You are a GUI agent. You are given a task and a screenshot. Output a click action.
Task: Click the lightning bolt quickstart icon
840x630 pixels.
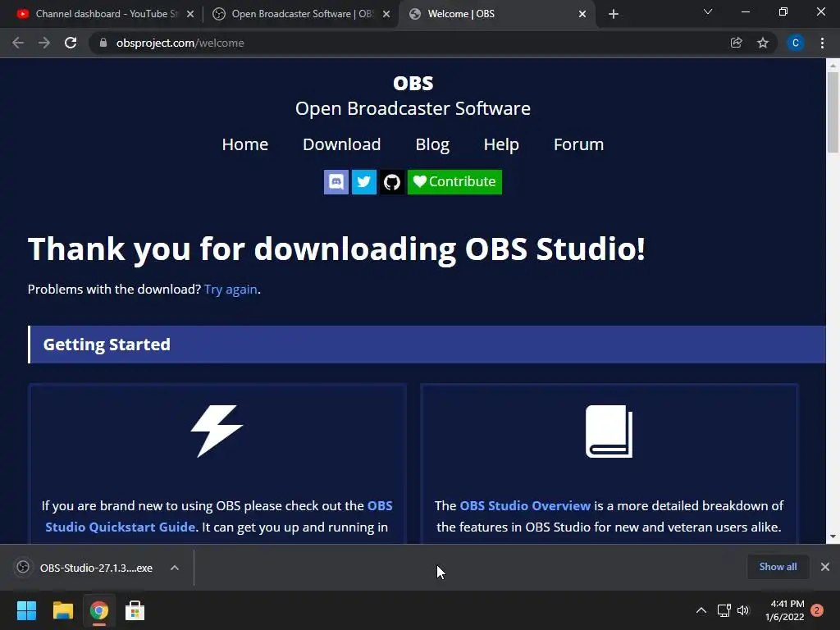[x=217, y=431]
